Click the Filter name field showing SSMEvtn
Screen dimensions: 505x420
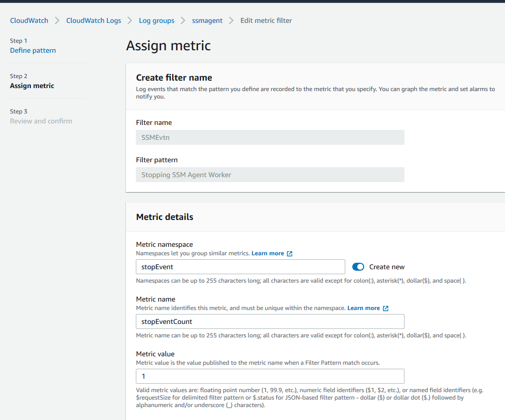270,137
